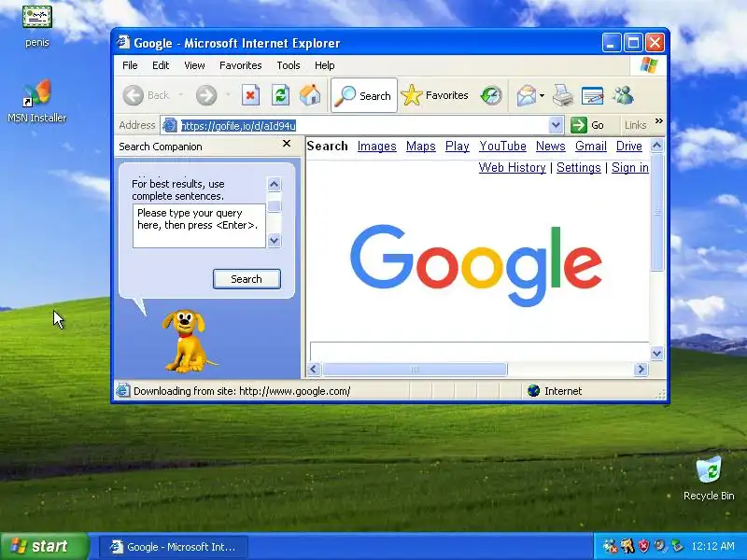Click the IE icon in window title bar
The height and width of the screenshot is (560, 747).
pos(123,42)
